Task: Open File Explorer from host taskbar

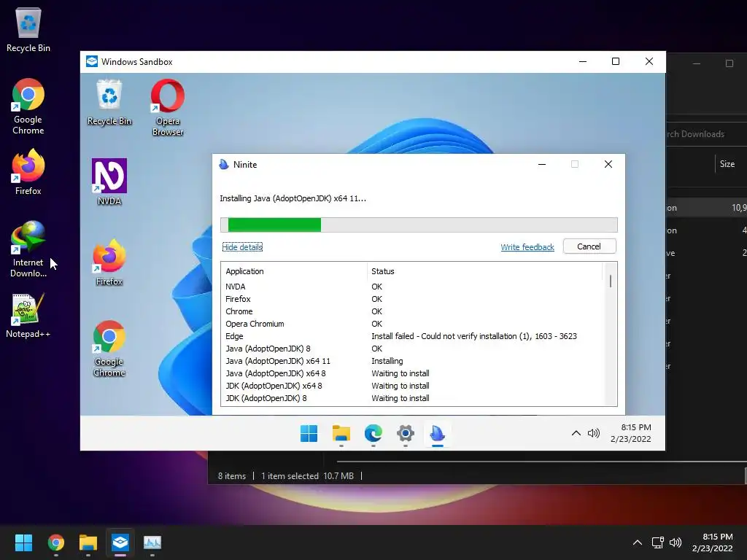Action: 88,542
